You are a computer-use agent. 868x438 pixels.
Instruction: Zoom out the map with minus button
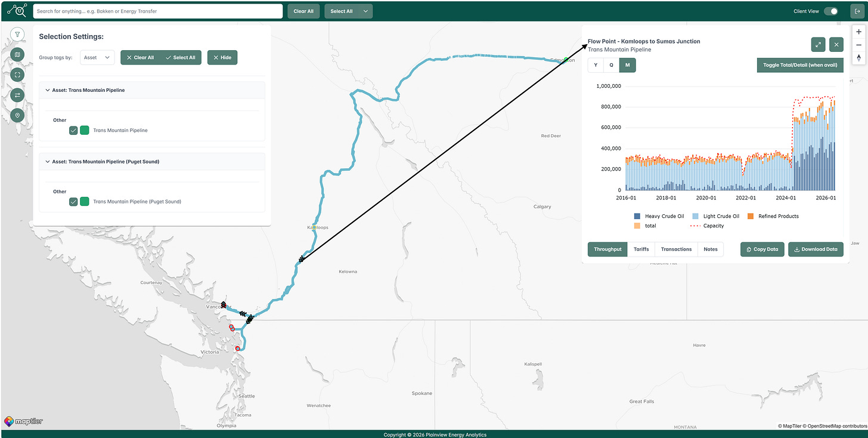coord(858,45)
